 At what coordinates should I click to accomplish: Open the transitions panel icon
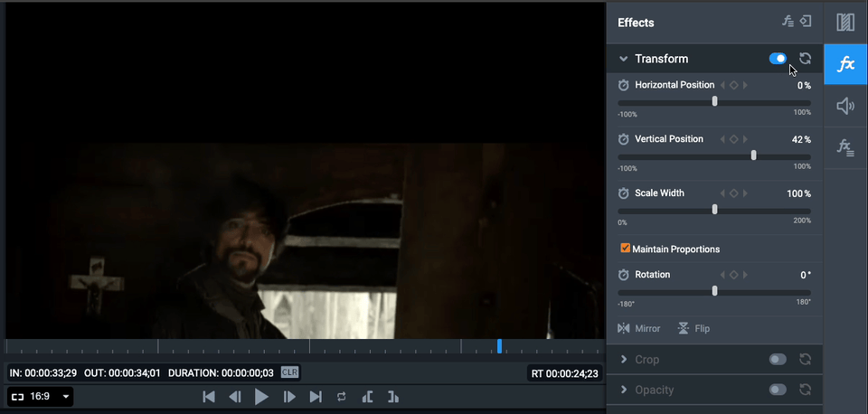[x=845, y=22]
